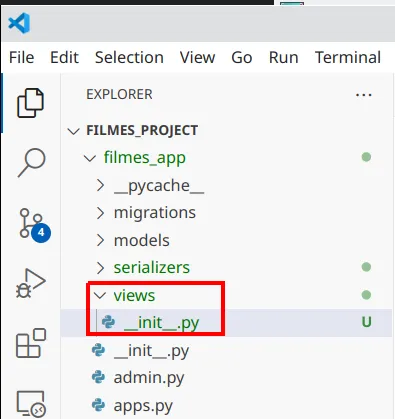Click green status dot on views row
The height and width of the screenshot is (419, 395).
click(x=366, y=295)
